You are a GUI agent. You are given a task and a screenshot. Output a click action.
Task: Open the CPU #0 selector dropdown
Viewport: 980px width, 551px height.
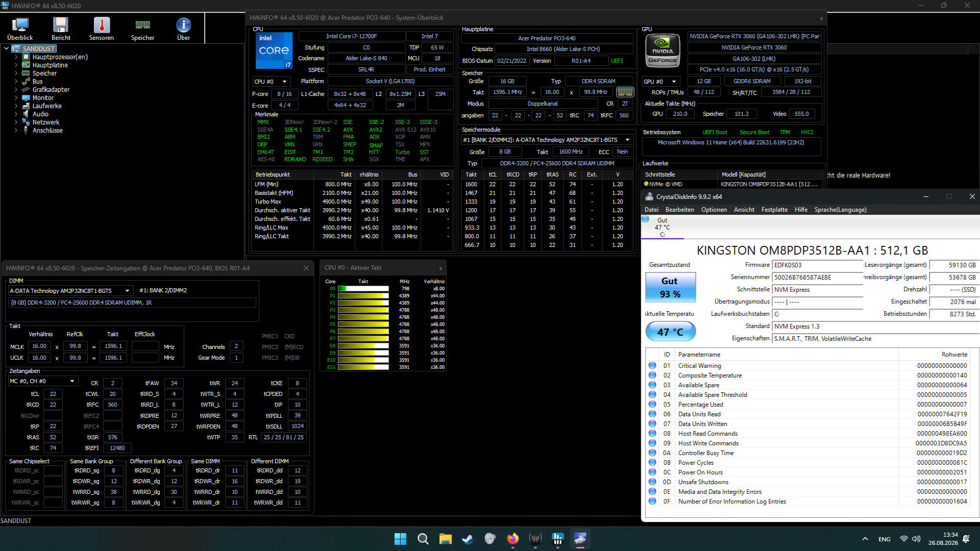271,82
